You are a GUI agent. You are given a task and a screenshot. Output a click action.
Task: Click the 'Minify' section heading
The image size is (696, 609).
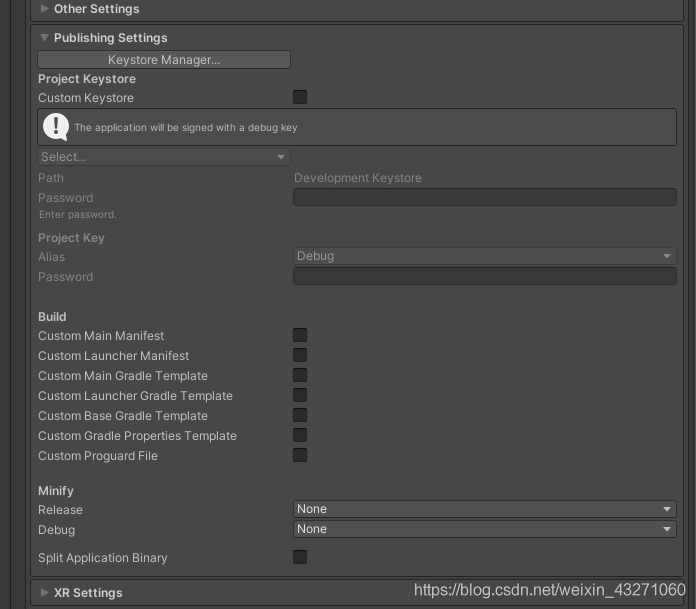[56, 491]
